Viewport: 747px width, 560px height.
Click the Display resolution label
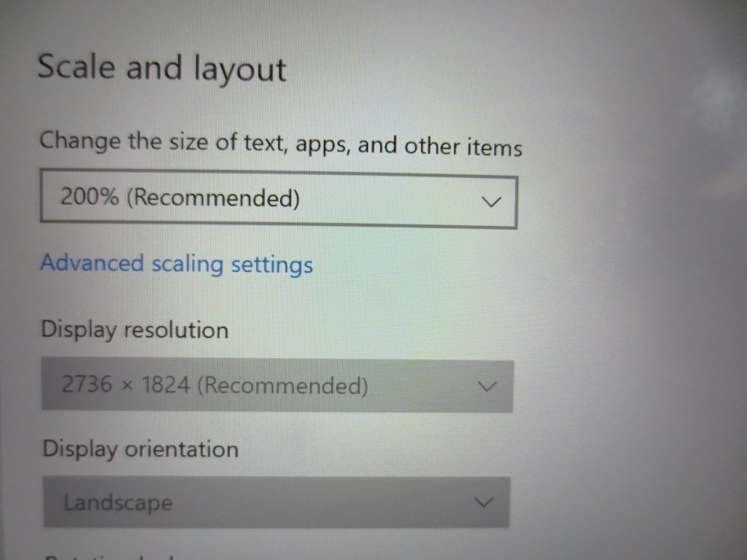pyautogui.click(x=135, y=330)
